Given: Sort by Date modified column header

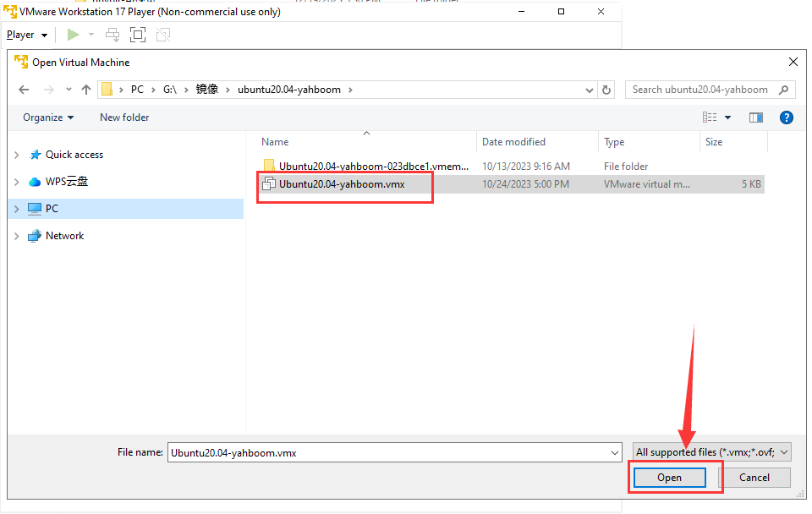Looking at the screenshot, I should tap(513, 142).
